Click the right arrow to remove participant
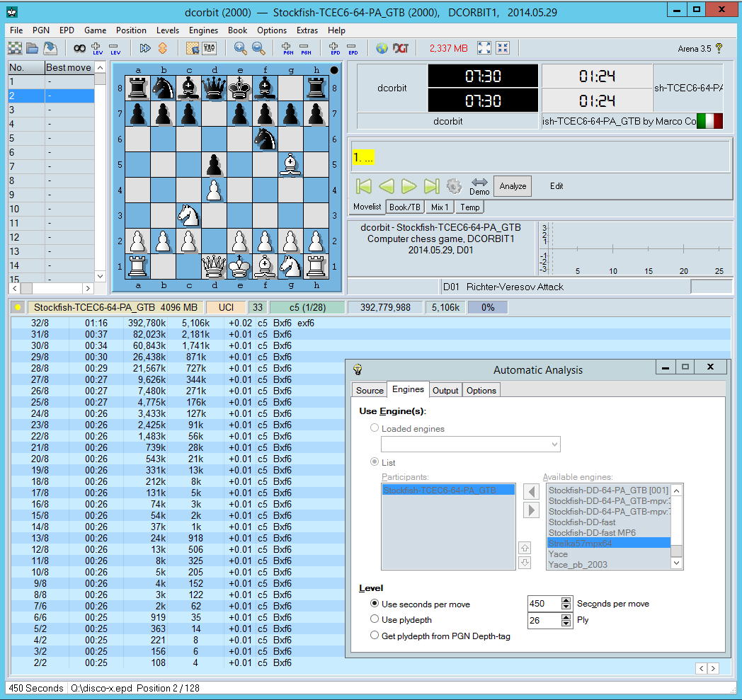 [531, 510]
